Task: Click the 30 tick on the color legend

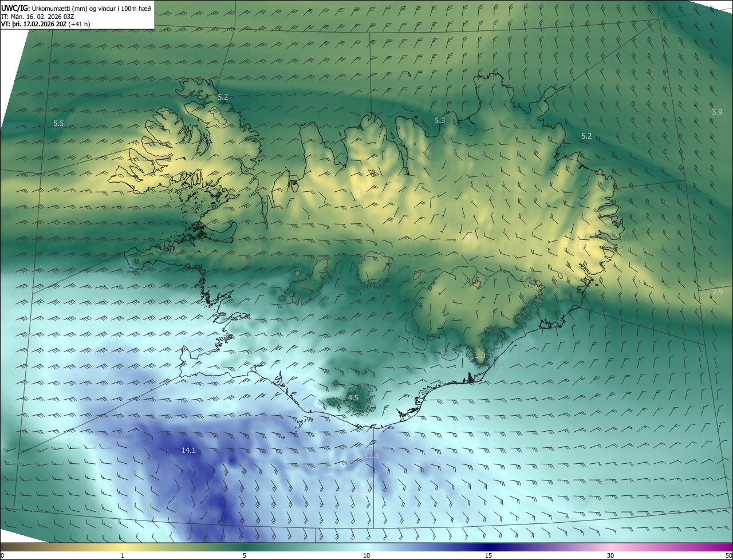Action: coord(610,555)
